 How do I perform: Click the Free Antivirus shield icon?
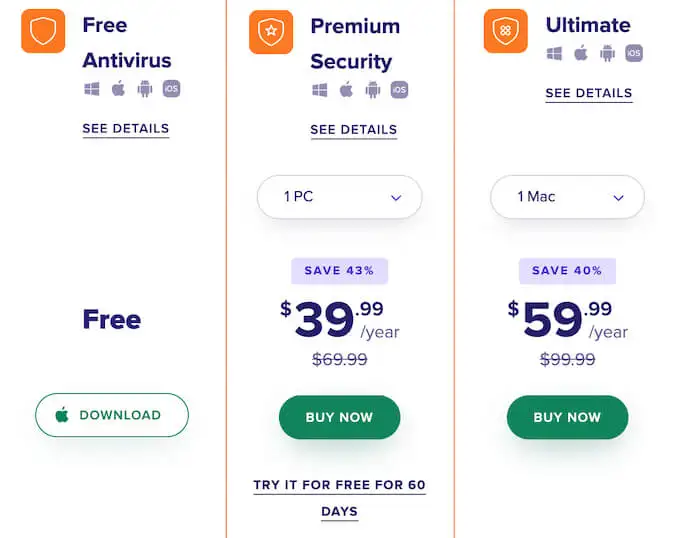pyautogui.click(x=43, y=31)
